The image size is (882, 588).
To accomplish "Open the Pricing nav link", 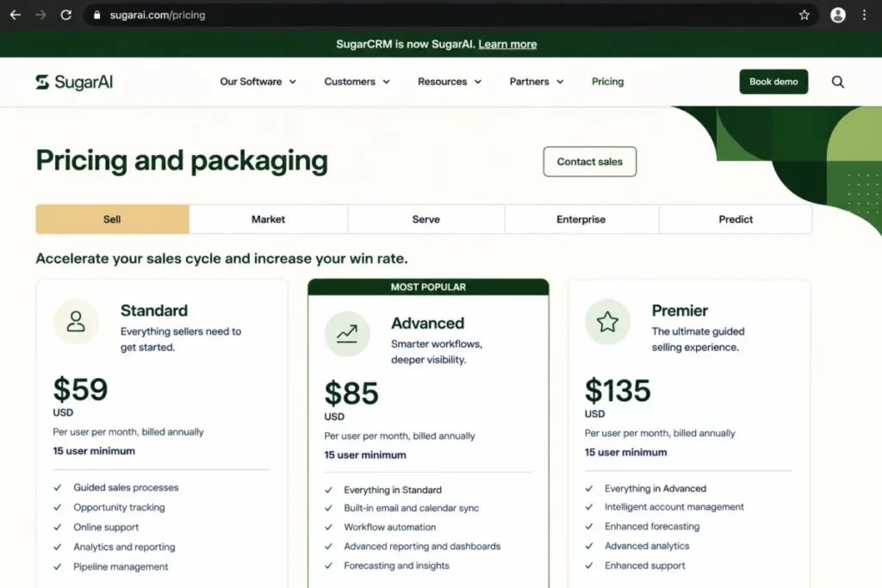I will (x=607, y=82).
